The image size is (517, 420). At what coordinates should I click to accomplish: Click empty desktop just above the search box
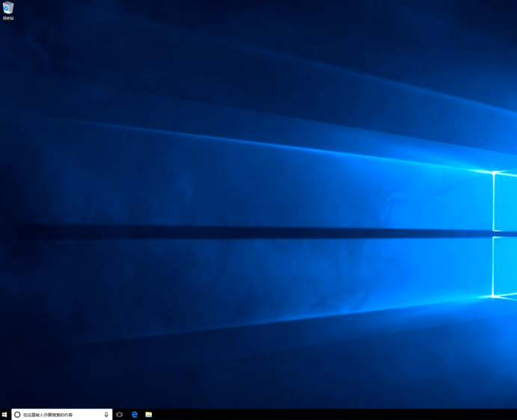(x=60, y=396)
